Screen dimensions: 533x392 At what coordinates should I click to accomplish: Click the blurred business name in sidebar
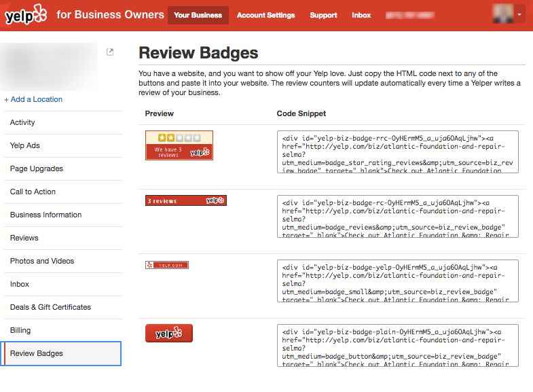(x=50, y=67)
